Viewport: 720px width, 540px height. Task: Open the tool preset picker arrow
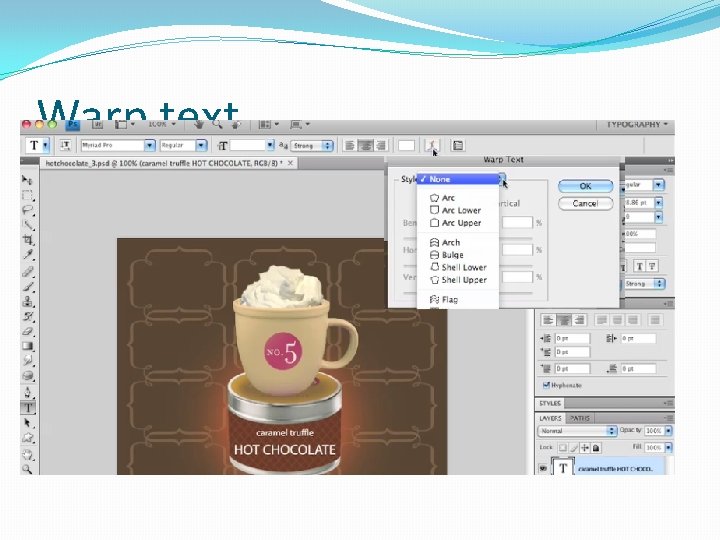coord(45,146)
